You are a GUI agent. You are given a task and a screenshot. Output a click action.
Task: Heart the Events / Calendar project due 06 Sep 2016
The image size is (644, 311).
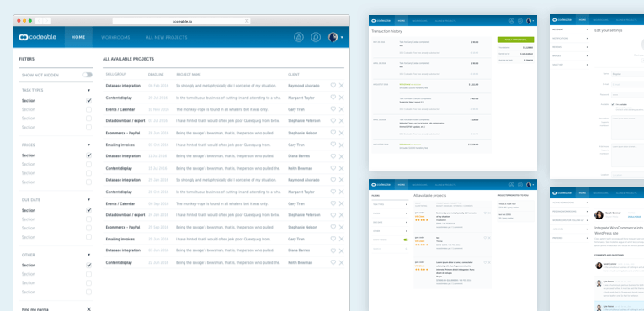333,203
